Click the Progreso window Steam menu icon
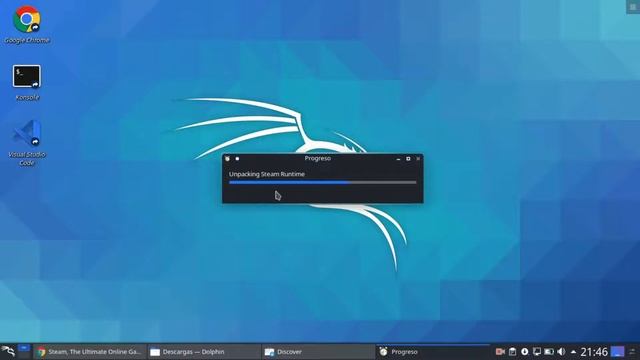 227,158
